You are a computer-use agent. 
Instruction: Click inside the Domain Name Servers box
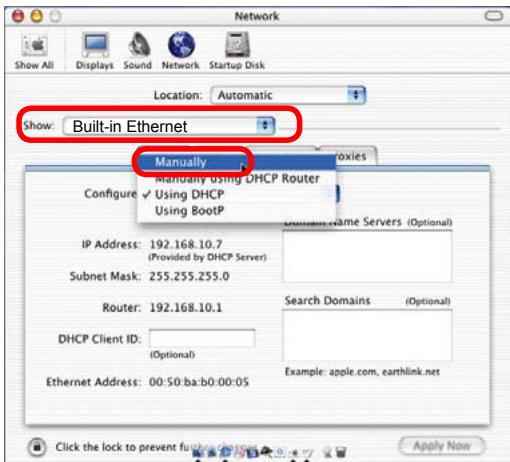367,257
